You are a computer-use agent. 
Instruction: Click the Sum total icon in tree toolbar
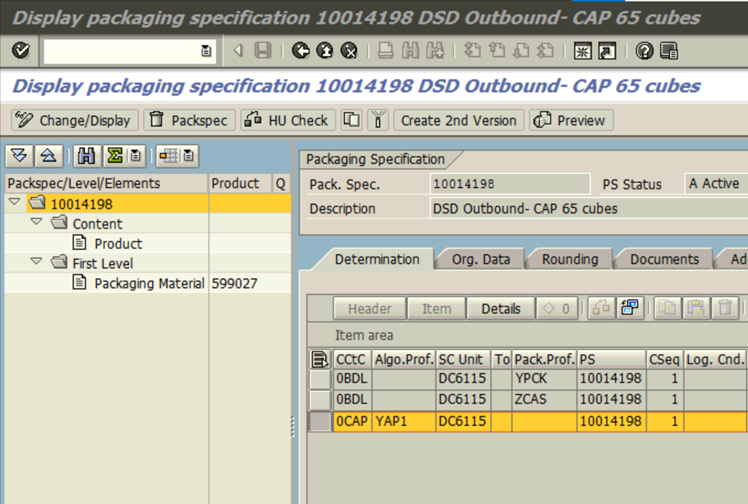pyautogui.click(x=114, y=155)
